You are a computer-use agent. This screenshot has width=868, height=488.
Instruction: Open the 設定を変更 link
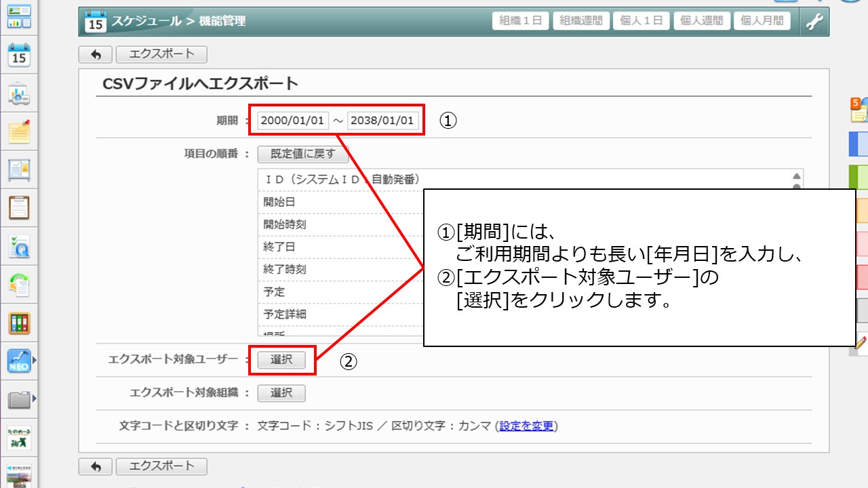(527, 426)
